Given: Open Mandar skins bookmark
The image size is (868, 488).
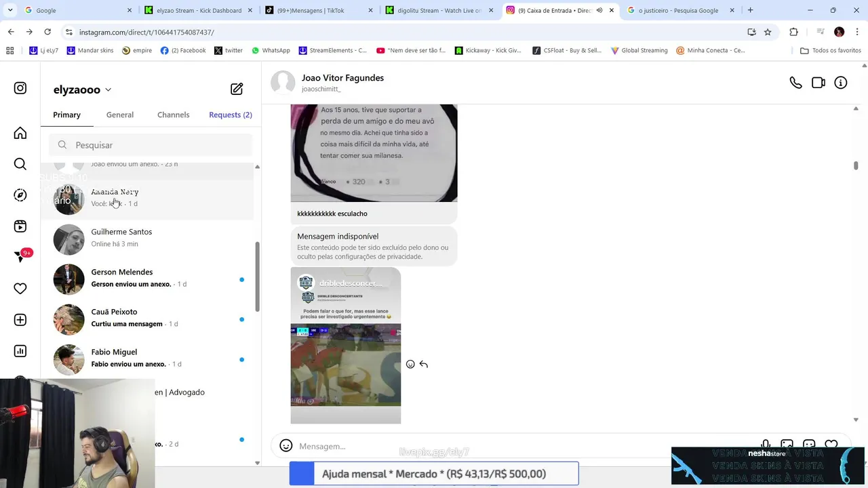Looking at the screenshot, I should 90,50.
